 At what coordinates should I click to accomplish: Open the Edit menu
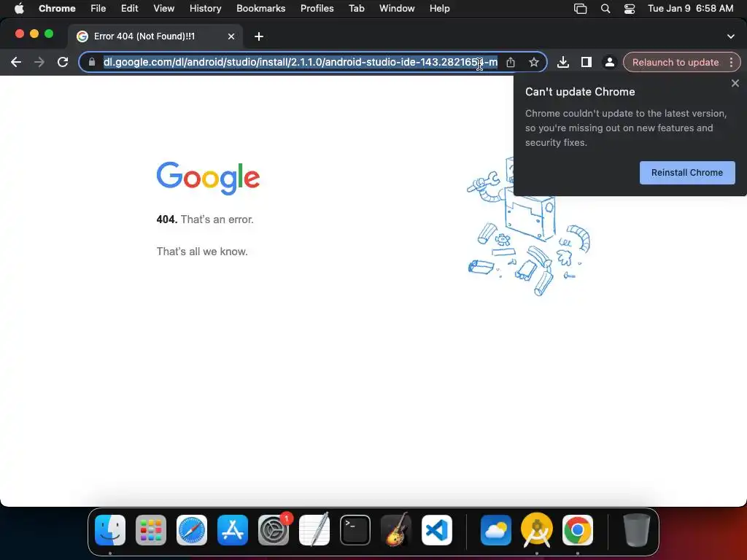tap(129, 8)
